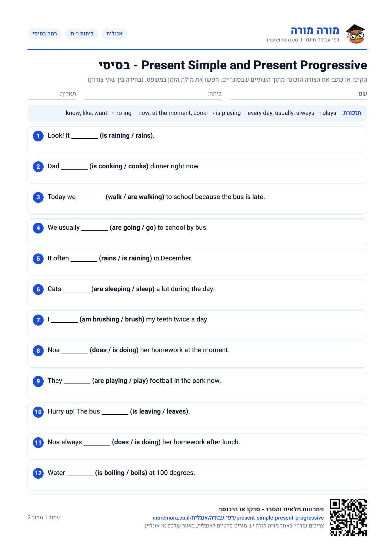Open the present-simple-present-progressive solutions link

238,518
